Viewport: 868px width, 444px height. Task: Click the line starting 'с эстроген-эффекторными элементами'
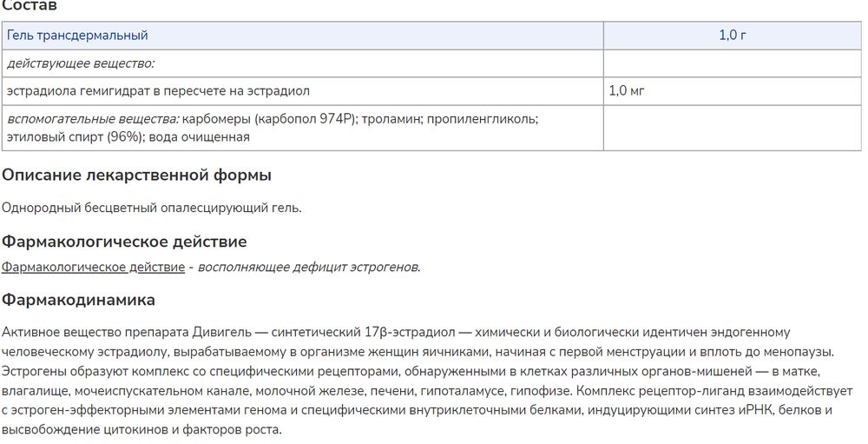[417, 410]
